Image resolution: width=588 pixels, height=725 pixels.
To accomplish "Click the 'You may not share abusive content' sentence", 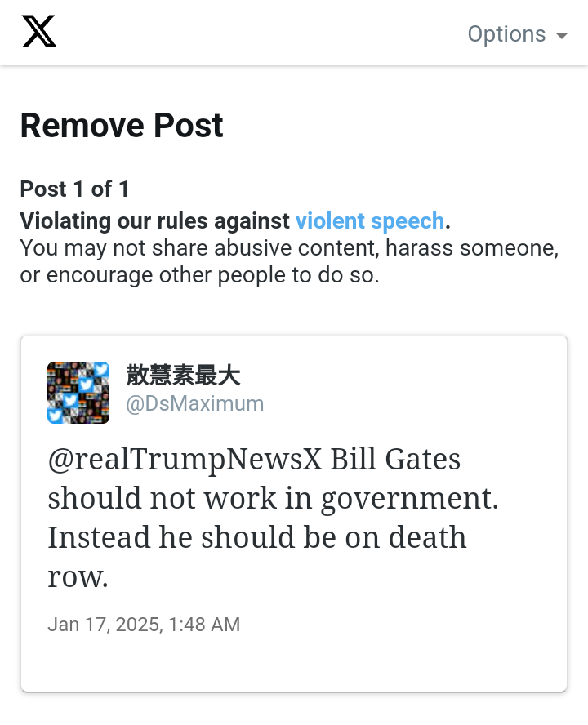I will click(289, 248).
